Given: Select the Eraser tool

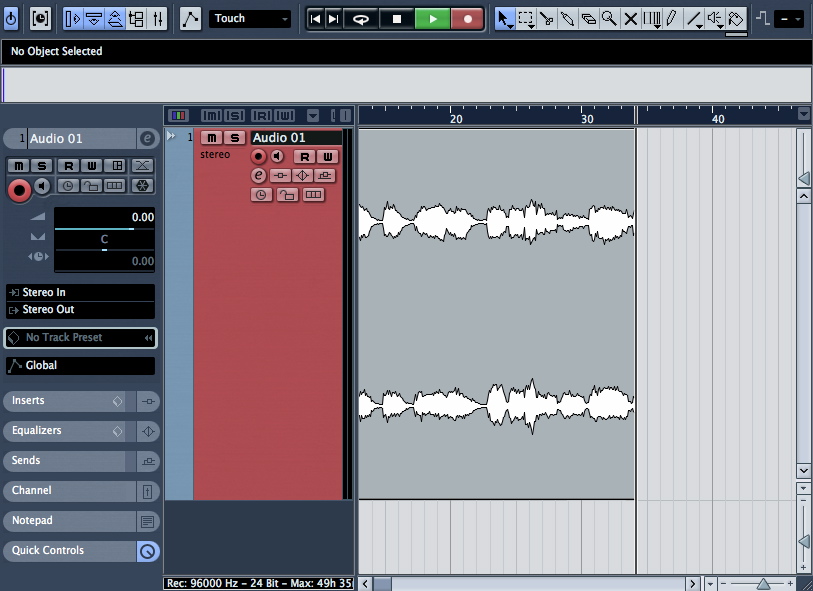Looking at the screenshot, I should [x=588, y=18].
